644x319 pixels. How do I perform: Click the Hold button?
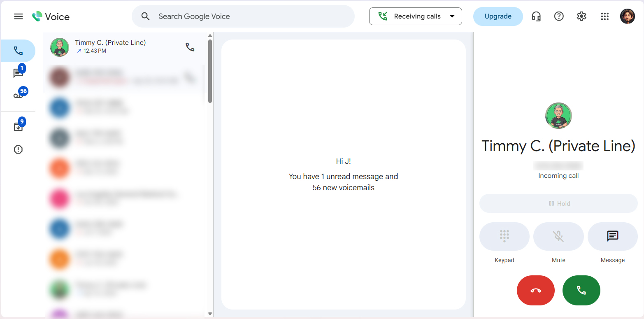tap(558, 203)
